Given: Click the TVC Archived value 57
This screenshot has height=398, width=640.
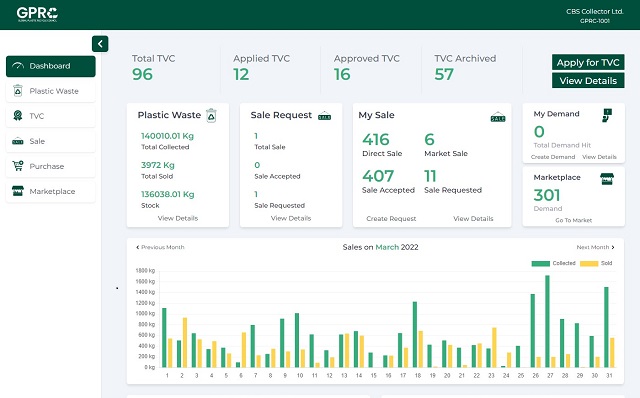Looking at the screenshot, I should click(x=444, y=74).
